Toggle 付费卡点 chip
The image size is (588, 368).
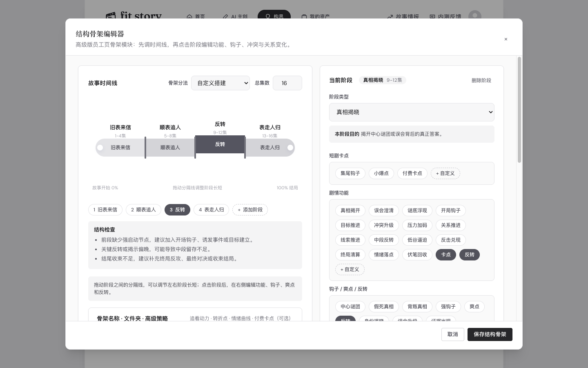pos(412,173)
